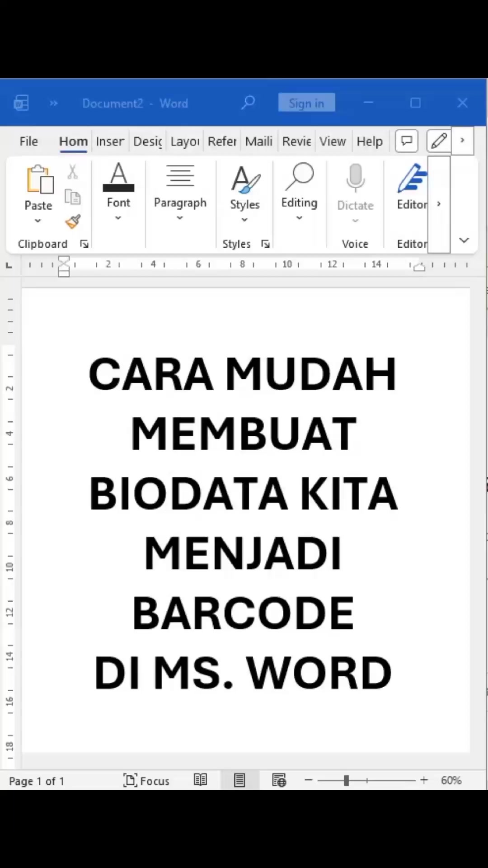Click the Editor pen icon
The height and width of the screenshot is (868, 488).
[x=412, y=179]
